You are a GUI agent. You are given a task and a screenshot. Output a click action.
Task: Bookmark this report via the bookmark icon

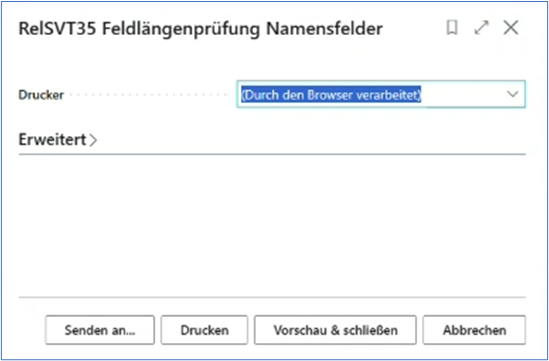pyautogui.click(x=452, y=28)
